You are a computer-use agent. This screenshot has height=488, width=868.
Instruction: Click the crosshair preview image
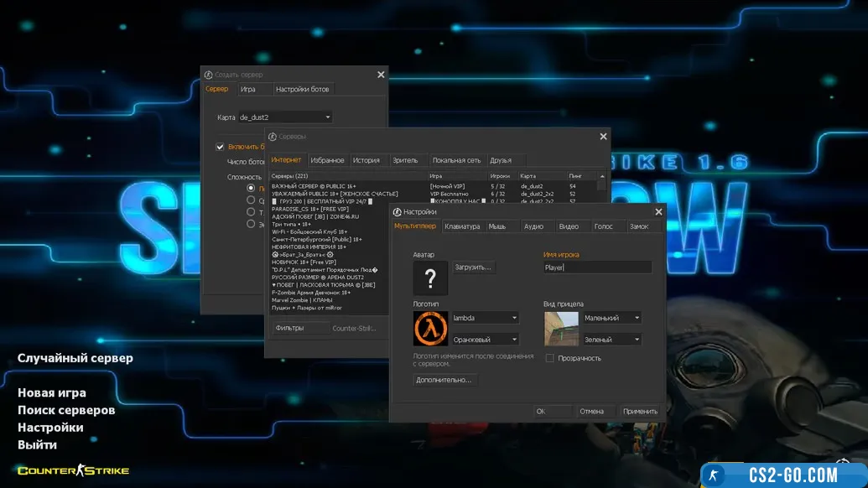point(561,329)
